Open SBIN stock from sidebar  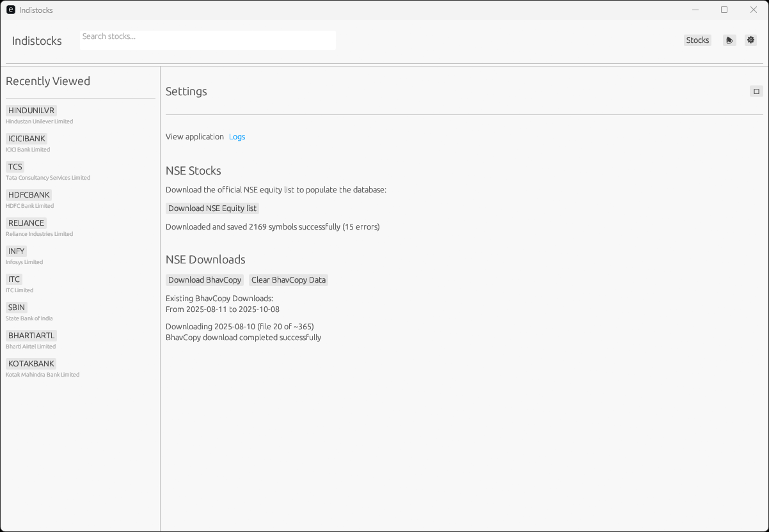[x=17, y=308]
